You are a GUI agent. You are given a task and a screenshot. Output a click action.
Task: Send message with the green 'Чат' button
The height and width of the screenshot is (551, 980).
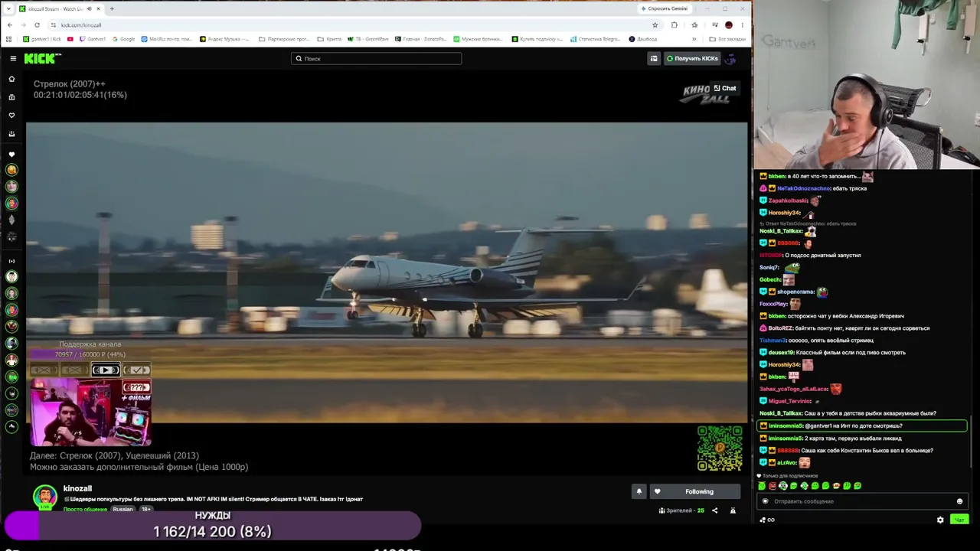coord(959,520)
